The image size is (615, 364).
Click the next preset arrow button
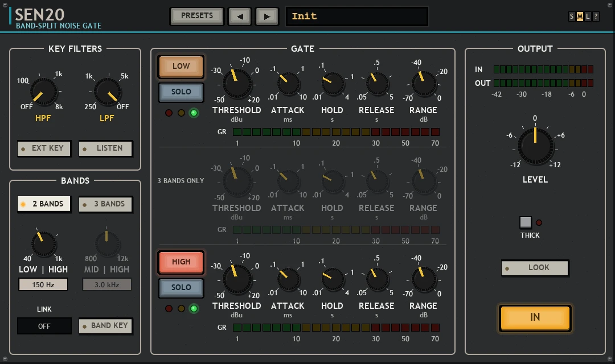tap(267, 16)
